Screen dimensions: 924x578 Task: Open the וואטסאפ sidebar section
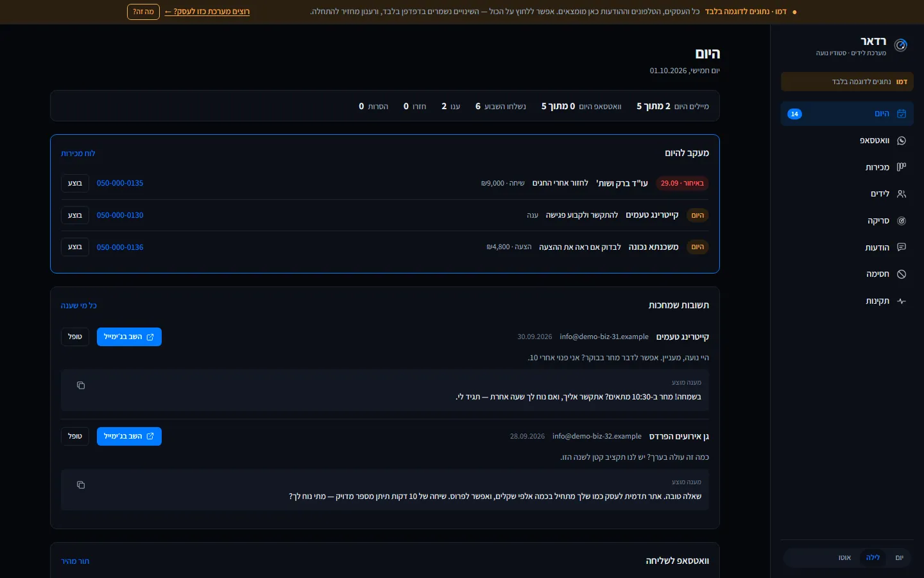click(x=847, y=141)
